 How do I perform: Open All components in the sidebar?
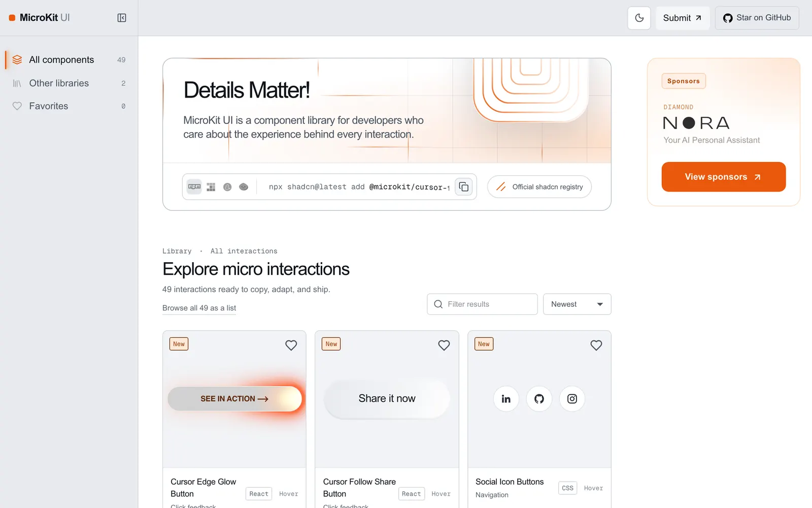(69, 60)
